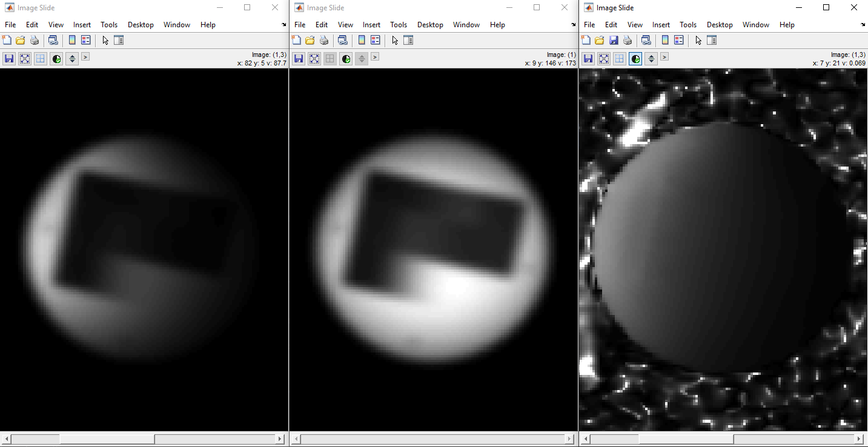Click scroll right arrow in right window

point(860,439)
